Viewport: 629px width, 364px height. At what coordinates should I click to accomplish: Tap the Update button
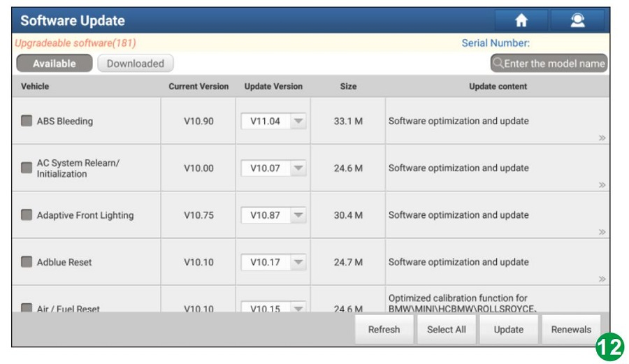click(509, 330)
